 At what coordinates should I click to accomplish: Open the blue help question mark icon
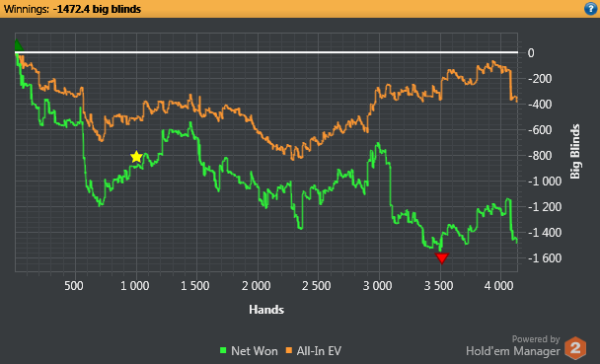pos(591,9)
